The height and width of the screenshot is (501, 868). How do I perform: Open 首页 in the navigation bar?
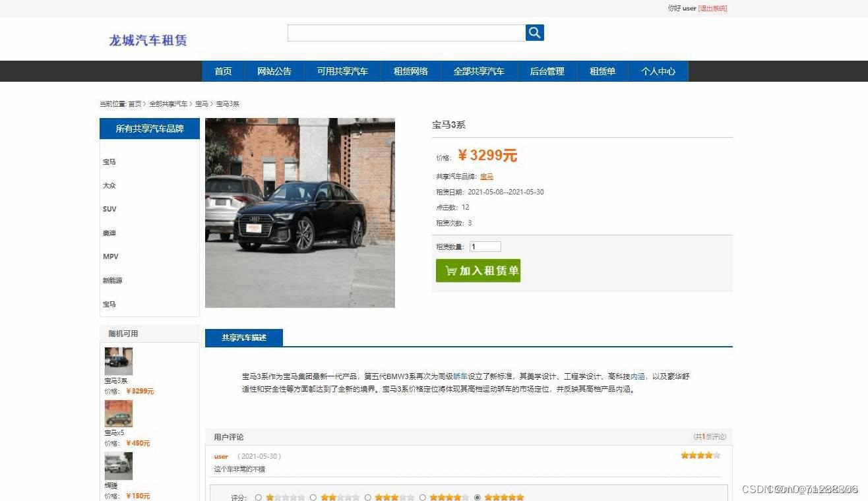[223, 71]
